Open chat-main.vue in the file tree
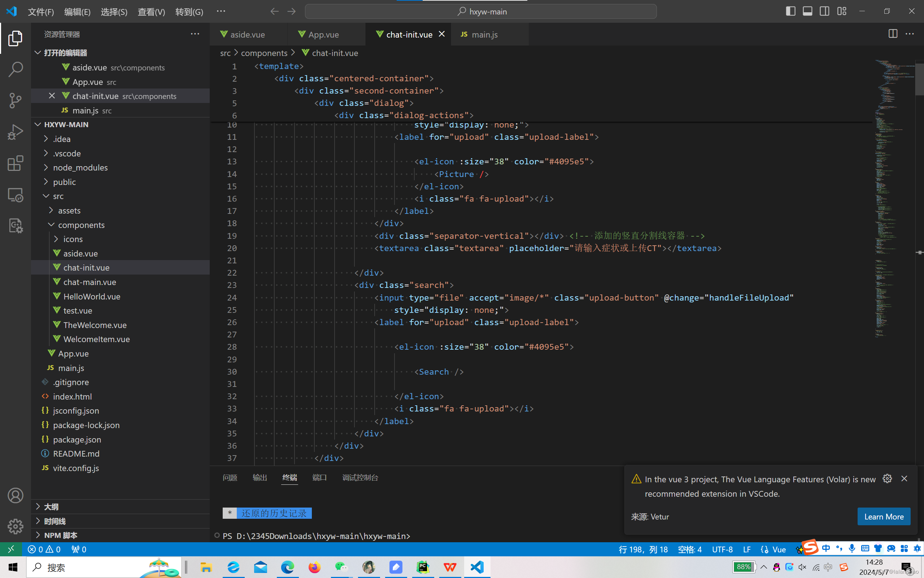Image resolution: width=924 pixels, height=578 pixels. click(120, 282)
